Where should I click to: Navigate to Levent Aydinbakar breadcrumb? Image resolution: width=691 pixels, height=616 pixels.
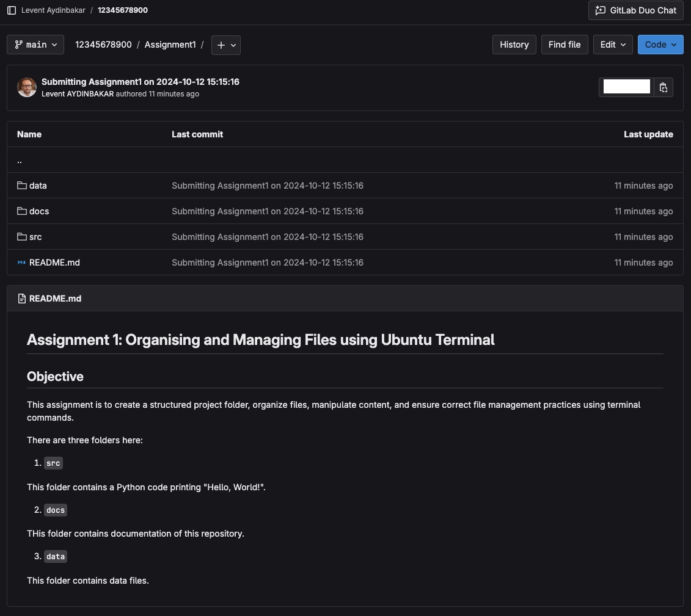pos(54,10)
